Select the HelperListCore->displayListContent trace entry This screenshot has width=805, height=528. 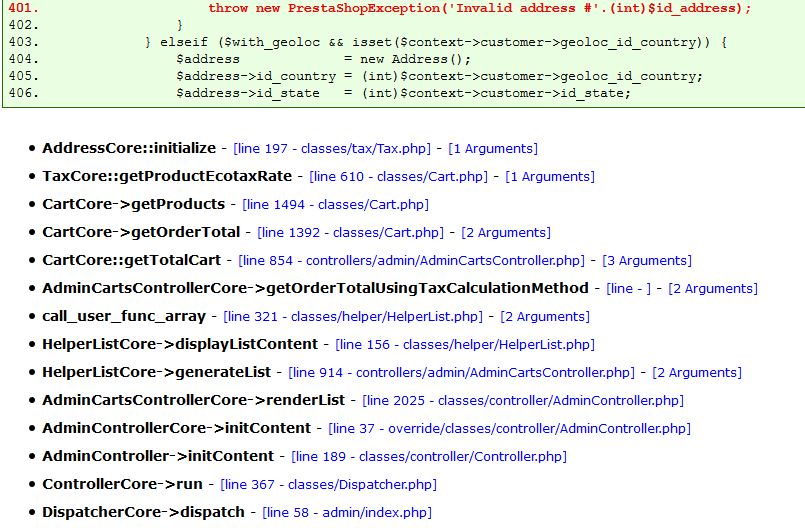180,344
